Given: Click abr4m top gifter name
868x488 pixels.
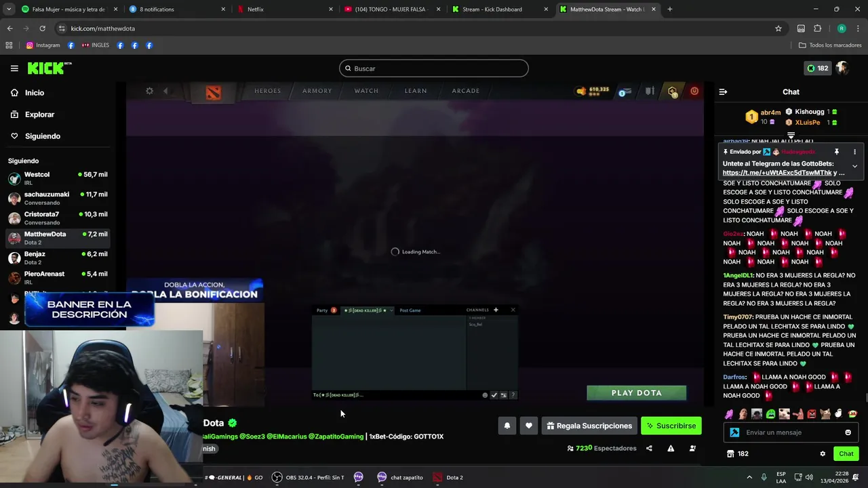Looking at the screenshot, I should [770, 113].
